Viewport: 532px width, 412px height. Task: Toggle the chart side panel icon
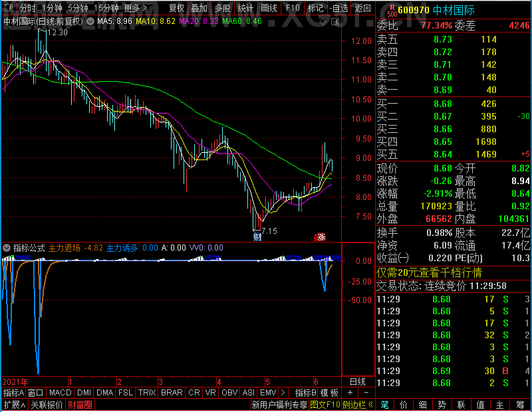(335, 22)
